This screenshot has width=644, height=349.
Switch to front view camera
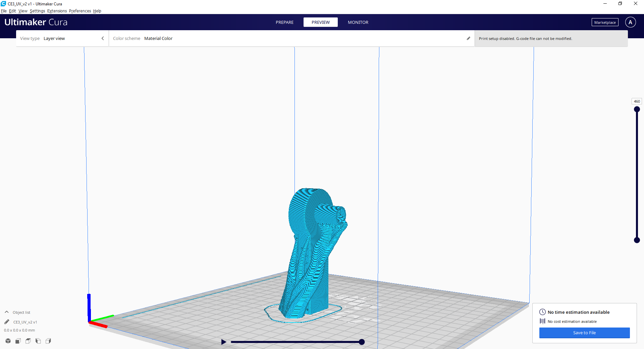pos(18,341)
